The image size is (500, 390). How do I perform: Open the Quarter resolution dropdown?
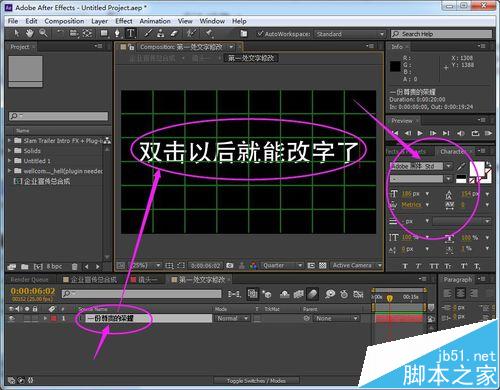coord(282,266)
